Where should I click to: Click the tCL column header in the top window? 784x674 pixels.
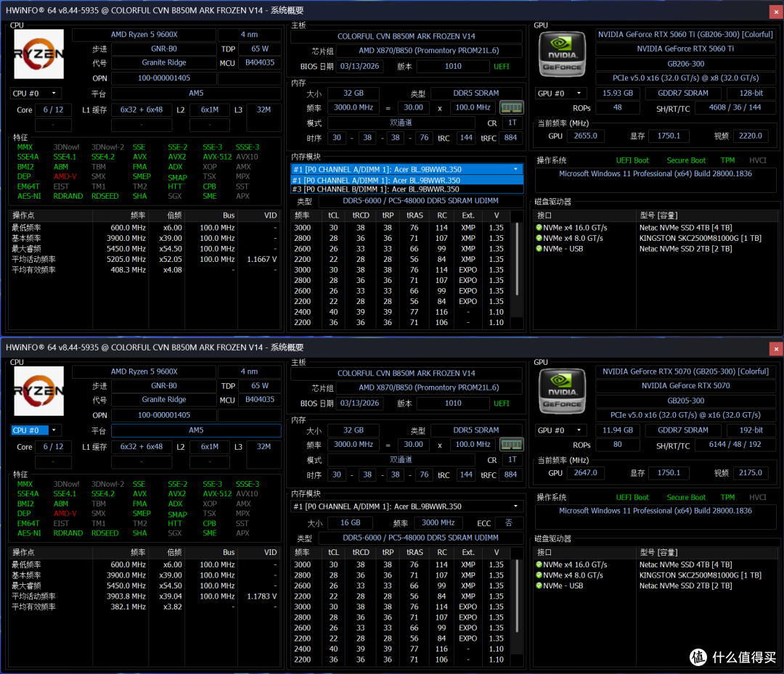point(333,215)
